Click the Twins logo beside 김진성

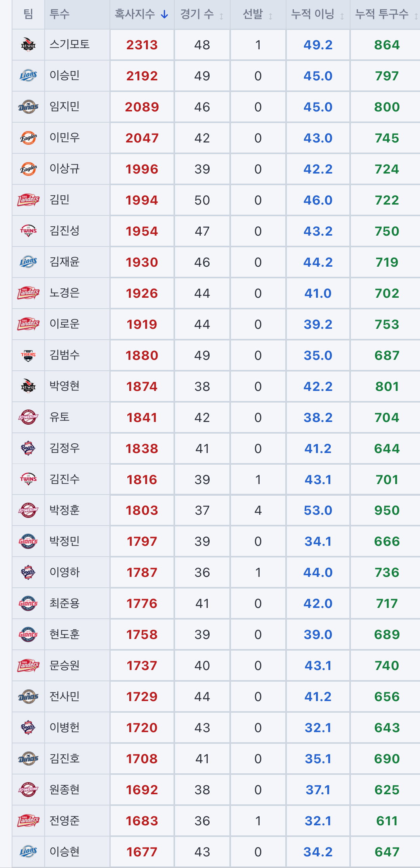point(28,231)
